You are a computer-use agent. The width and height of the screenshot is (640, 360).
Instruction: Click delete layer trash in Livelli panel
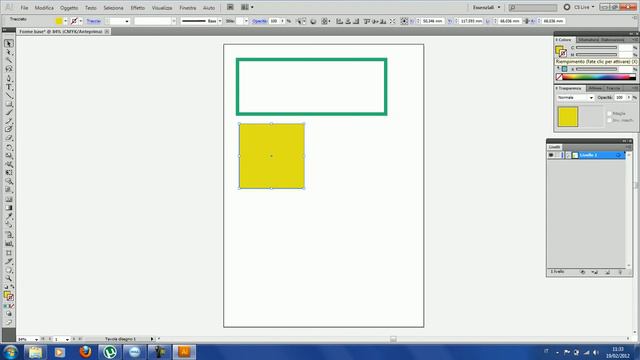[620, 272]
